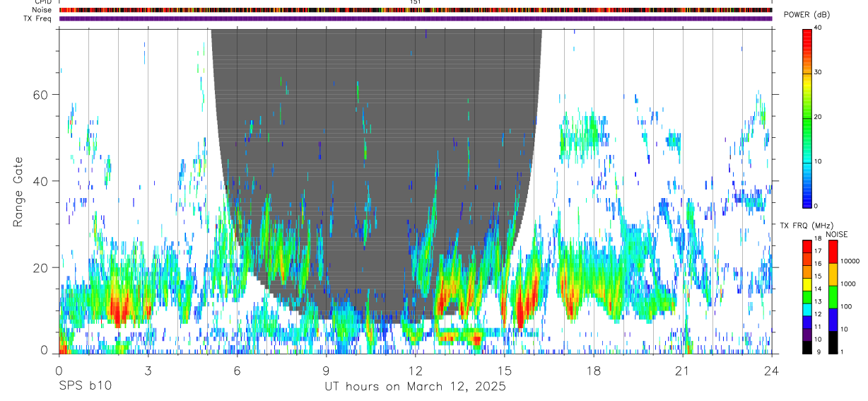
Task: Click the 24 tick label on time axis
Action: click(771, 370)
